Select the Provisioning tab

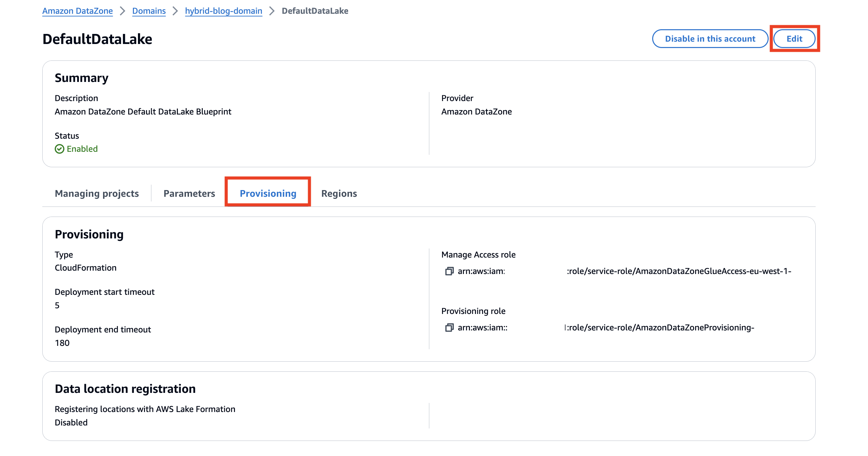point(268,193)
